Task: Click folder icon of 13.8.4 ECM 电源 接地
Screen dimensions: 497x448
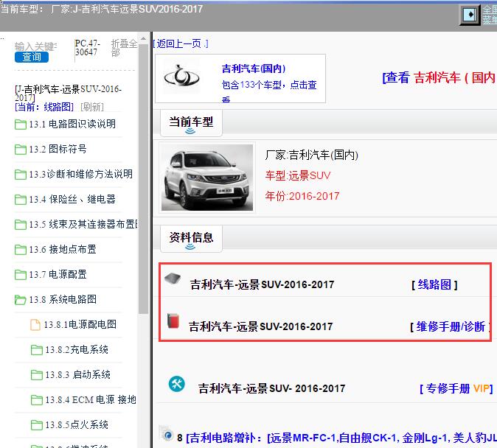Action: (x=37, y=400)
